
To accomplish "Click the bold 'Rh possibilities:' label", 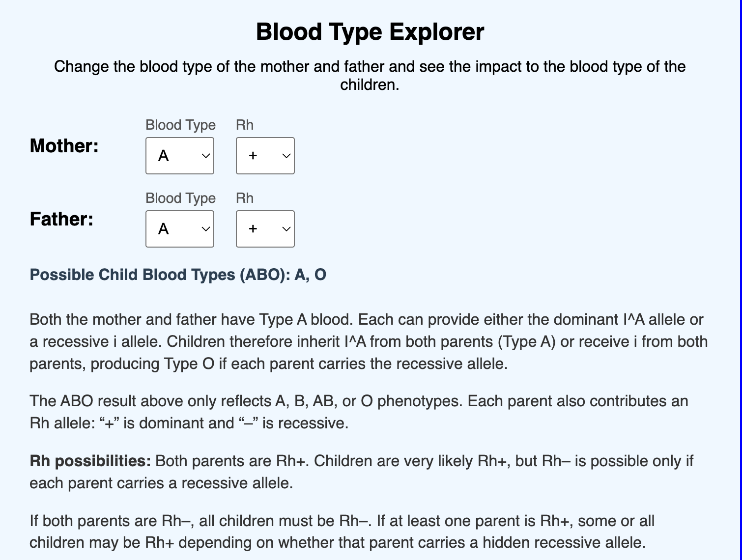I will pyautogui.click(x=90, y=461).
